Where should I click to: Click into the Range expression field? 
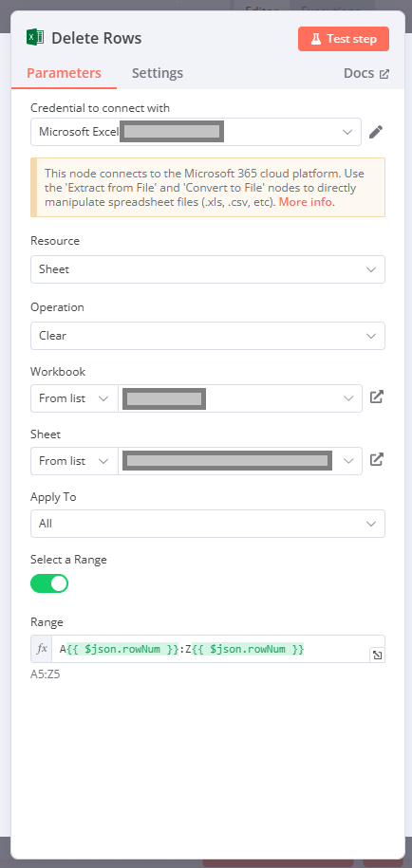click(214, 649)
